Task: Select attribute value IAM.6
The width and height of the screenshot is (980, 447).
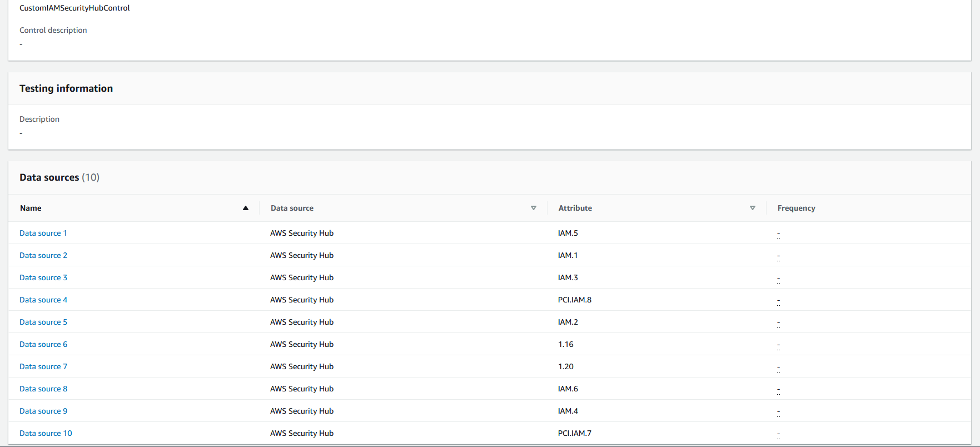Action: (x=568, y=389)
